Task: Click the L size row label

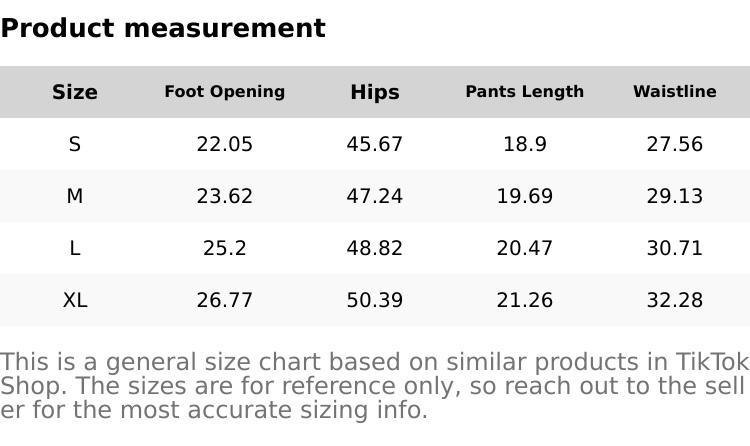Action: tap(75, 248)
